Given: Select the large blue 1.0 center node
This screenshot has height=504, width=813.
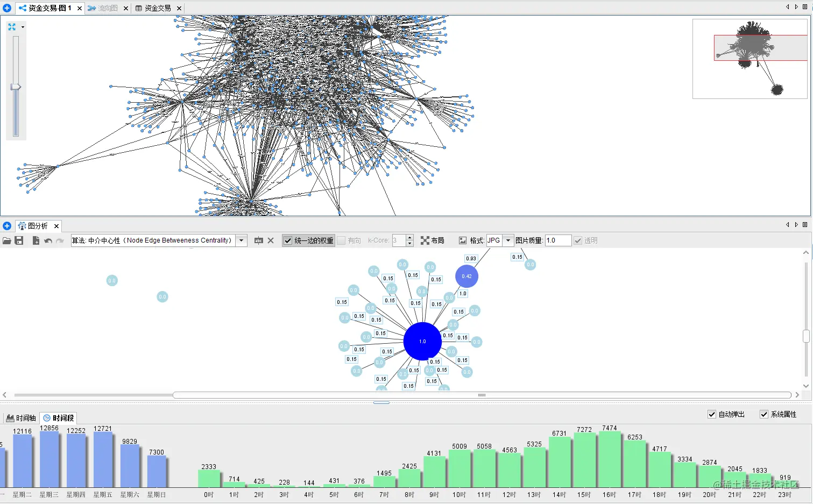Looking at the screenshot, I should pyautogui.click(x=422, y=341).
